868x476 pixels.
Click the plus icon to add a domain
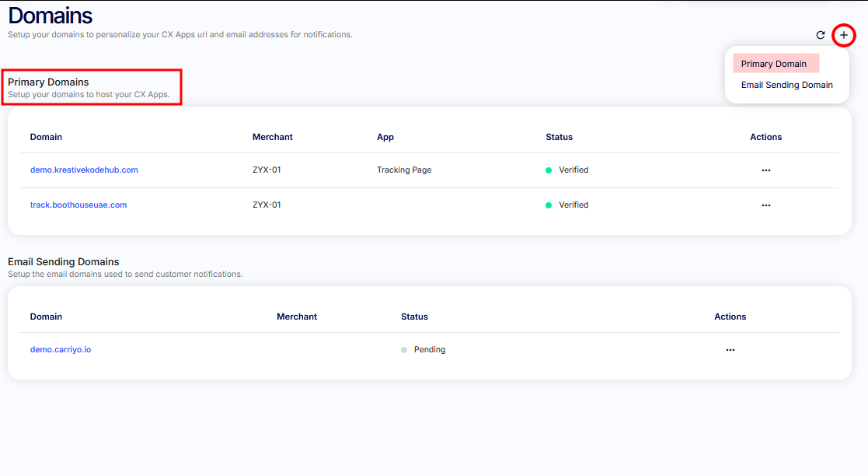point(844,35)
